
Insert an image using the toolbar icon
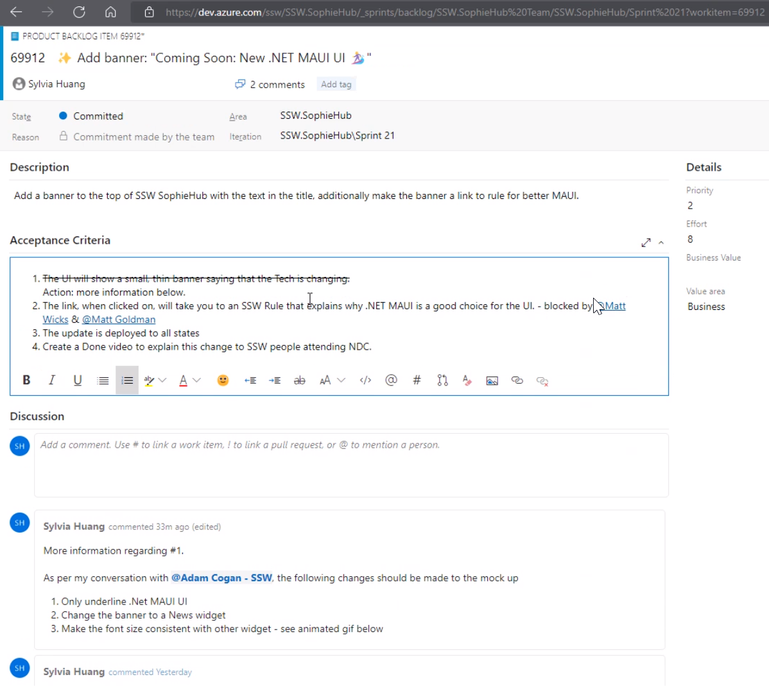(492, 380)
